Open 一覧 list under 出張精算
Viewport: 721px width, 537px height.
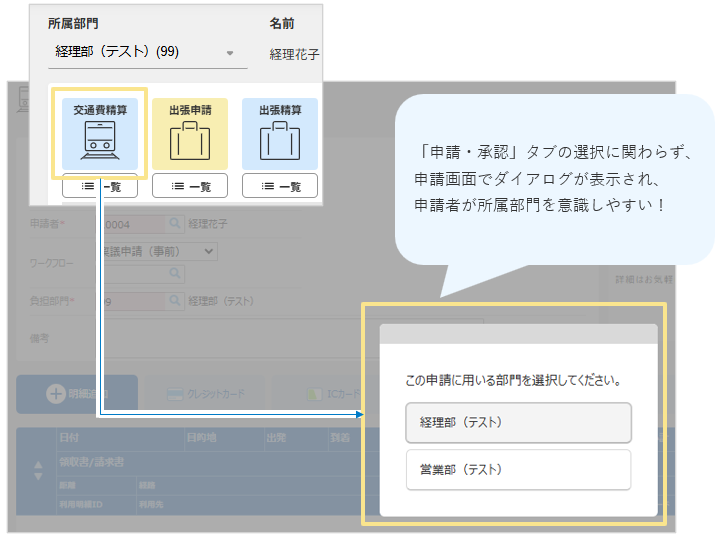point(279,186)
